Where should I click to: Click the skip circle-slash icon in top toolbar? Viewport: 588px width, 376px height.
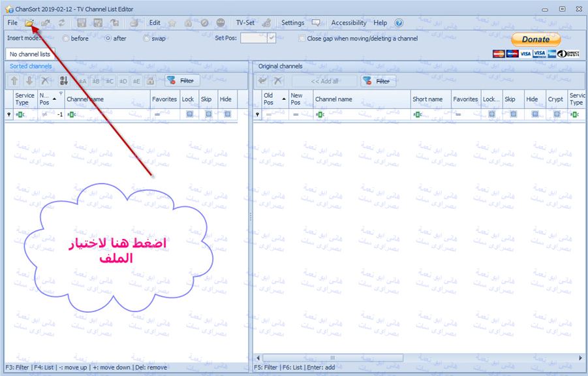coord(204,23)
